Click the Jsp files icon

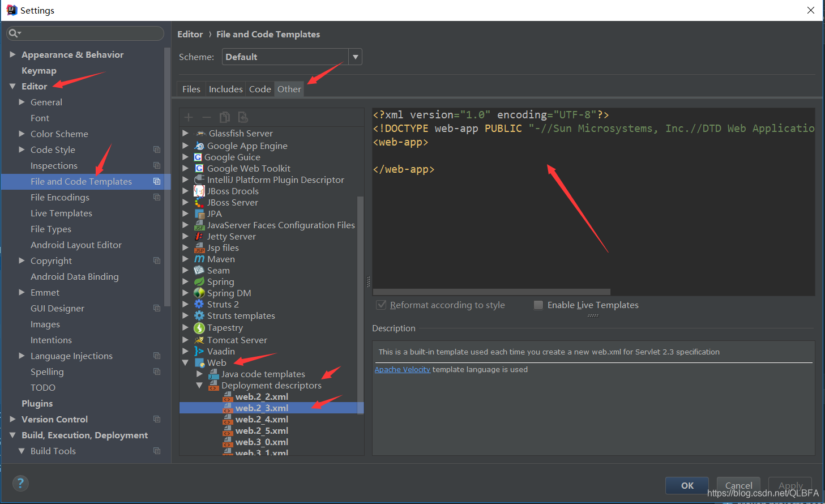click(199, 248)
